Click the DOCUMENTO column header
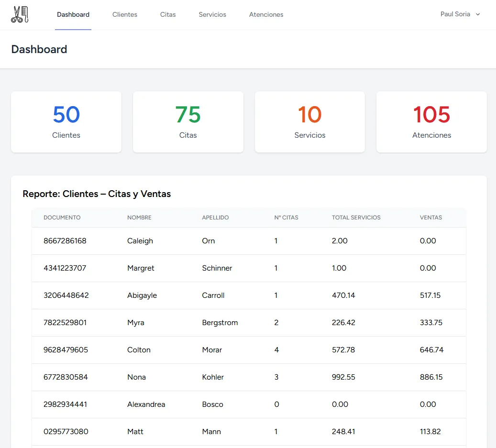 tap(62, 218)
